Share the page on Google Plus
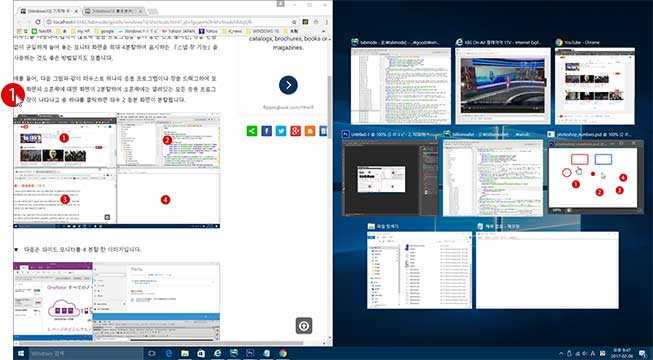The image size is (653, 360). click(x=296, y=131)
